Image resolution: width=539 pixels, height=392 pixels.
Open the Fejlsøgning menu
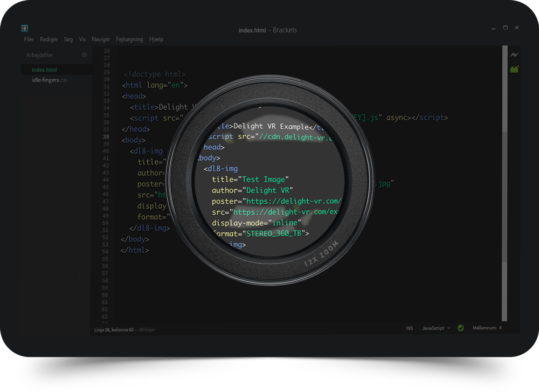coord(129,39)
